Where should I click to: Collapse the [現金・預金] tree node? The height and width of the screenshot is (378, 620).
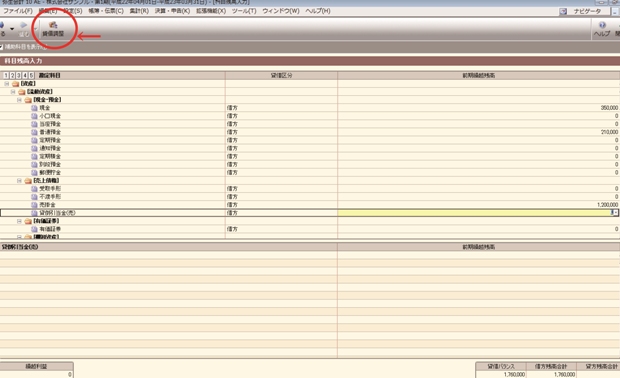pos(19,100)
